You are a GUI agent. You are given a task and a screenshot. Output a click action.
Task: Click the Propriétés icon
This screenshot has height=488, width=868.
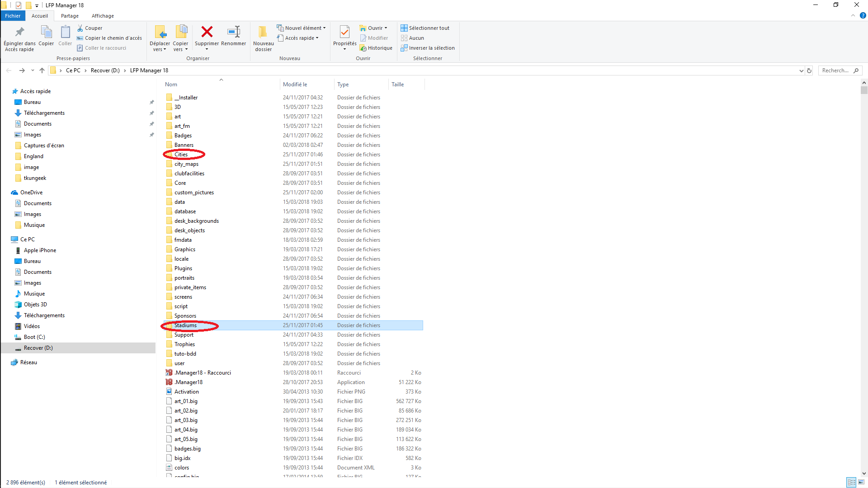[344, 32]
